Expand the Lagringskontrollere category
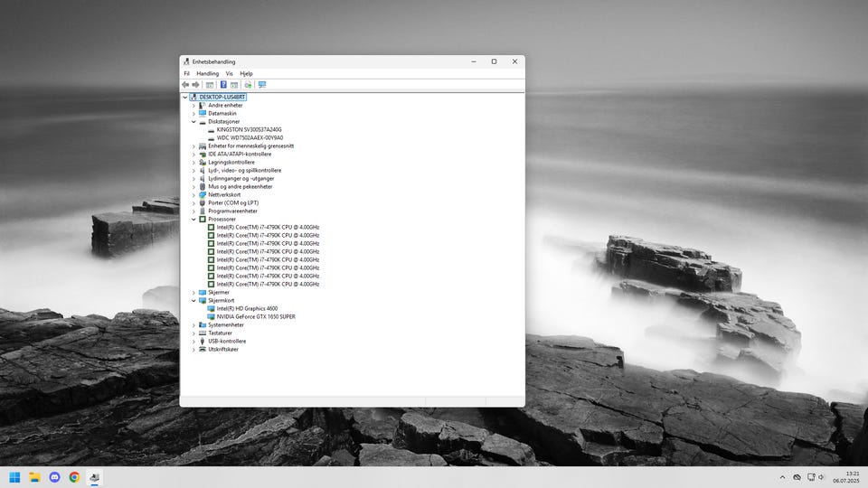Screen dimensions: 868x488 click(x=193, y=163)
